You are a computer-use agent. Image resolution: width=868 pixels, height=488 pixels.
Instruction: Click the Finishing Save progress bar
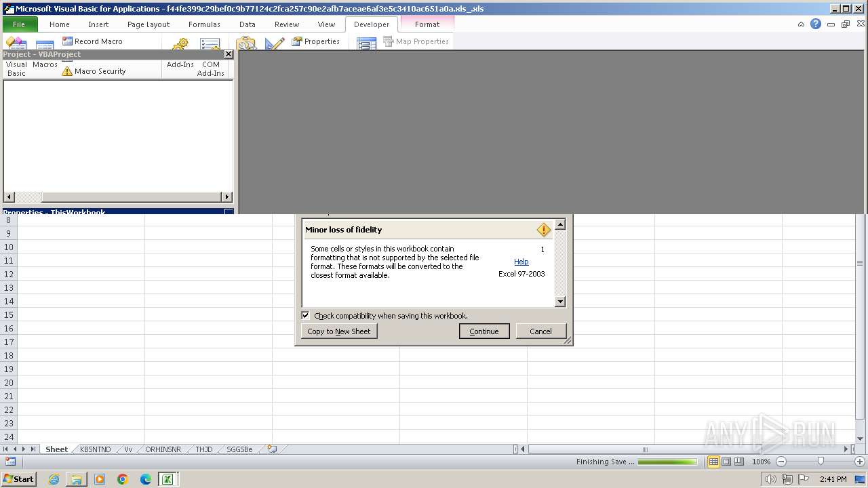pos(667,462)
